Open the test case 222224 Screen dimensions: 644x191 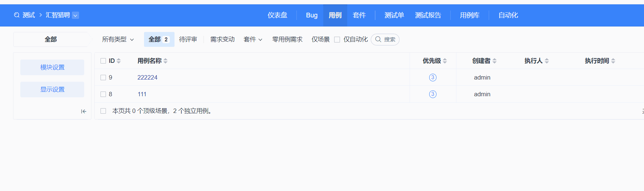click(x=147, y=77)
